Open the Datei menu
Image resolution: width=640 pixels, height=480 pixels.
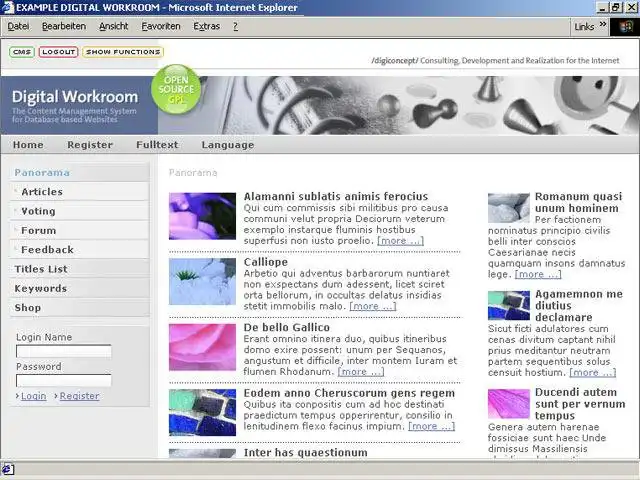18,27
